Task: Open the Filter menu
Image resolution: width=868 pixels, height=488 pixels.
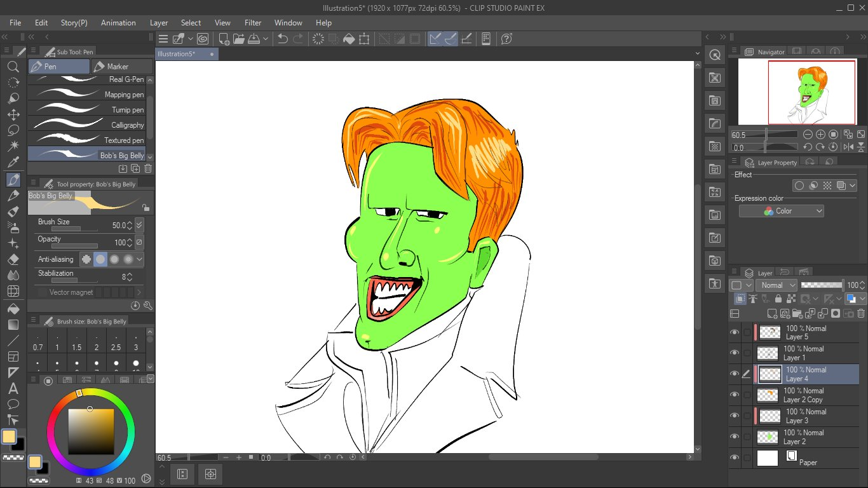Action: point(253,22)
